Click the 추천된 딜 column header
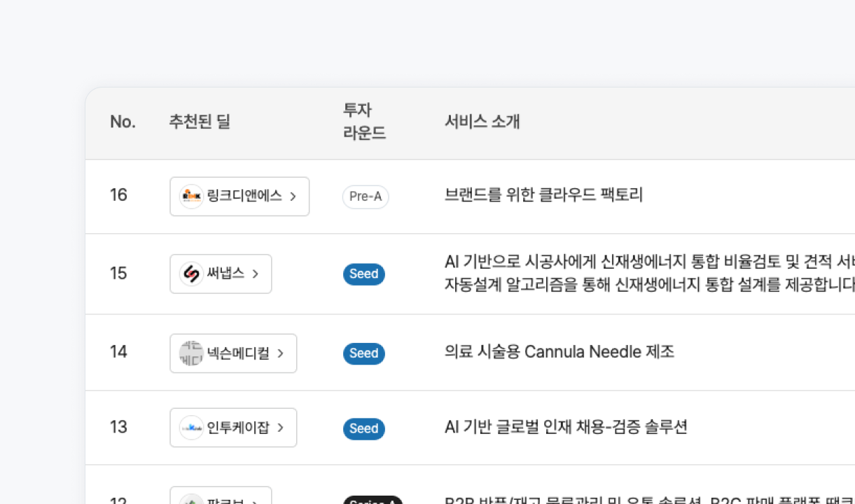The image size is (855, 504). click(200, 122)
